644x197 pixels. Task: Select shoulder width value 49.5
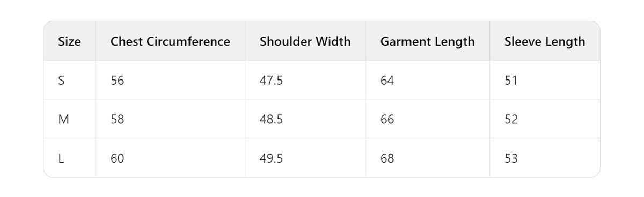(271, 158)
